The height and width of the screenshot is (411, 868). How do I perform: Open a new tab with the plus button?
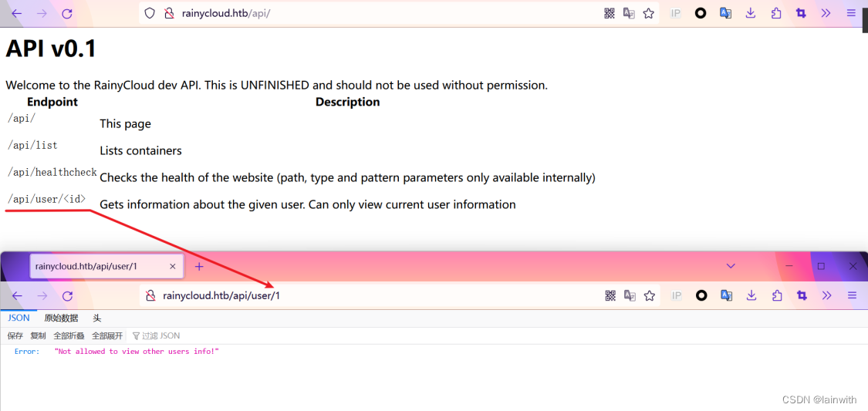pyautogui.click(x=199, y=267)
